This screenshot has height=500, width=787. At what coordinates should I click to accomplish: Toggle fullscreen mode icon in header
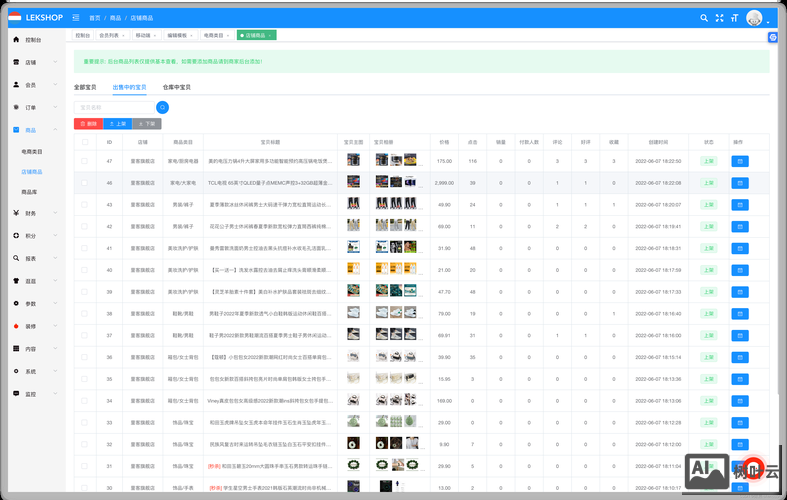(x=719, y=18)
